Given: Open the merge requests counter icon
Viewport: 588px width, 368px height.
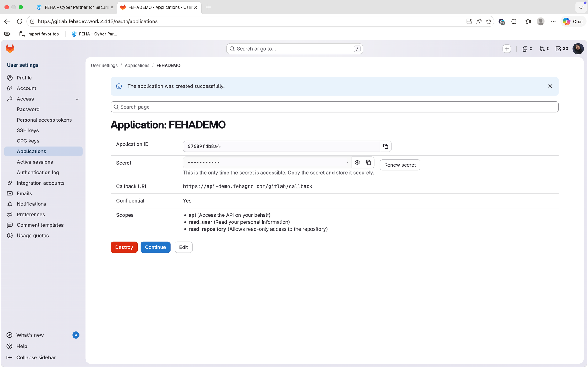Looking at the screenshot, I should (x=544, y=49).
